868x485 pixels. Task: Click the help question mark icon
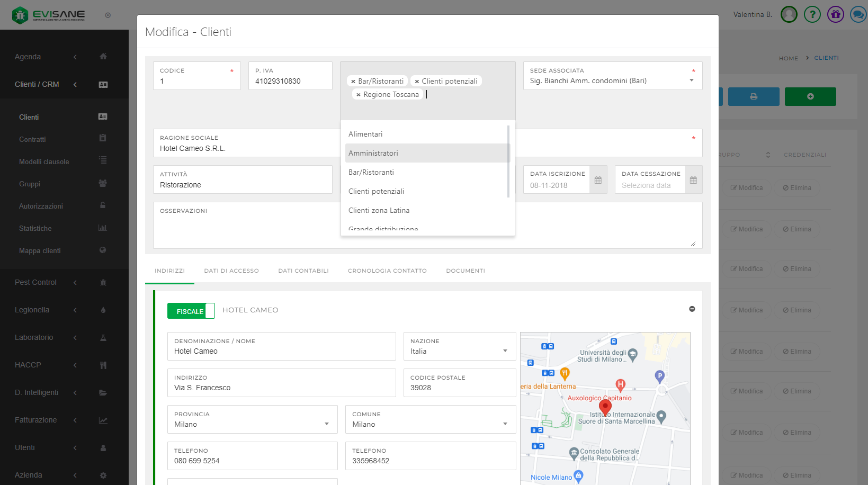point(812,14)
